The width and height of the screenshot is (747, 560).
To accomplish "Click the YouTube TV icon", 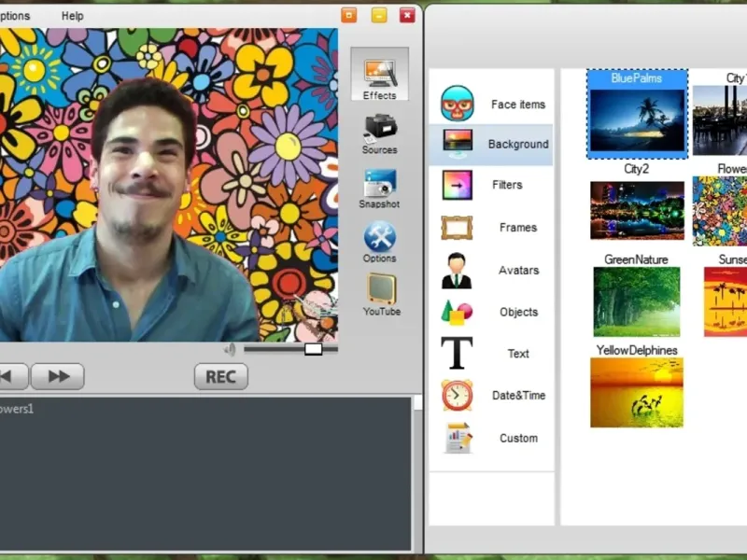I will point(381,290).
